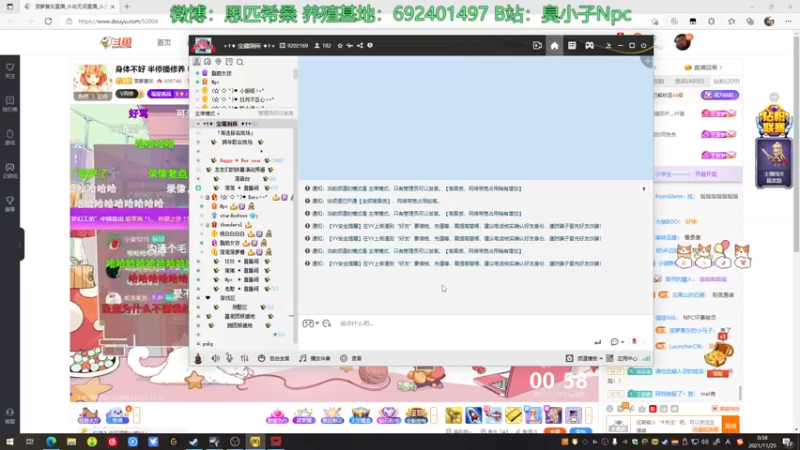The width and height of the screenshot is (800, 450).
Task: Open the trophy icon in Douyu sidebar
Action: [x=10, y=204]
